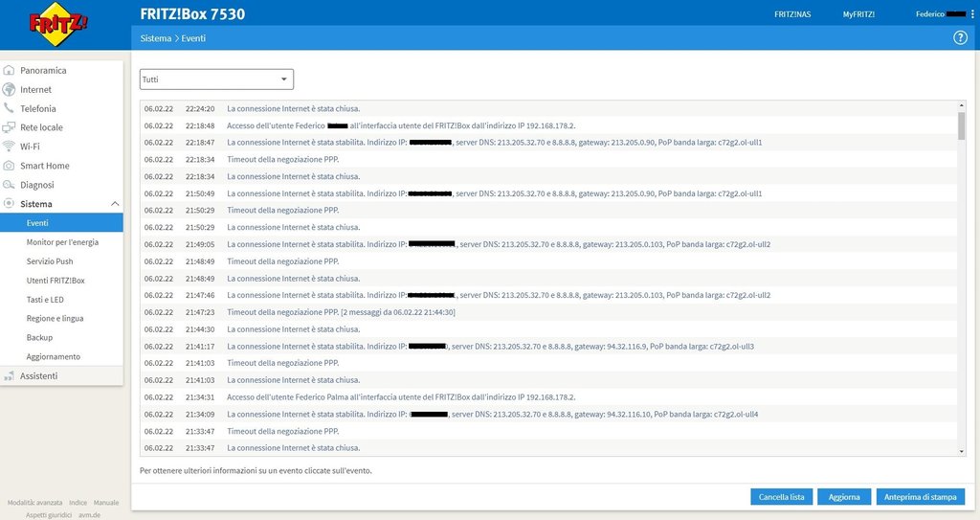Click Anteprima di stampa button
Screen dimensions: 980x520
coord(920,497)
